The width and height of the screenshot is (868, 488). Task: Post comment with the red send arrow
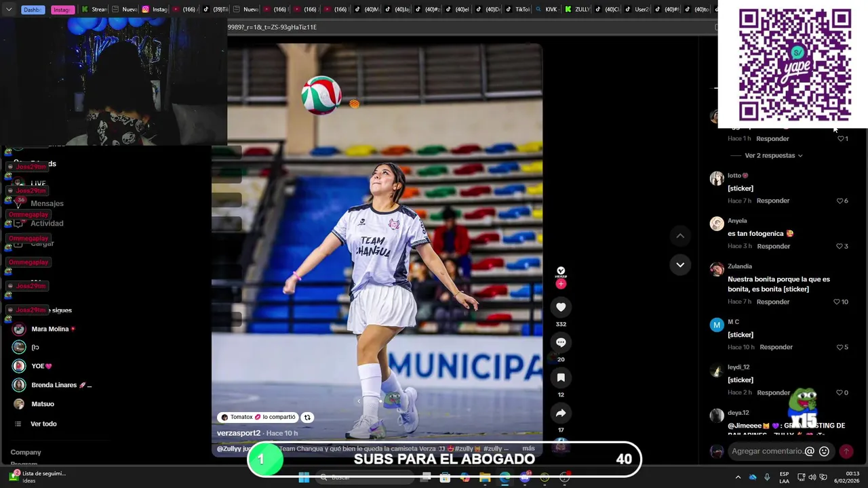(x=846, y=451)
